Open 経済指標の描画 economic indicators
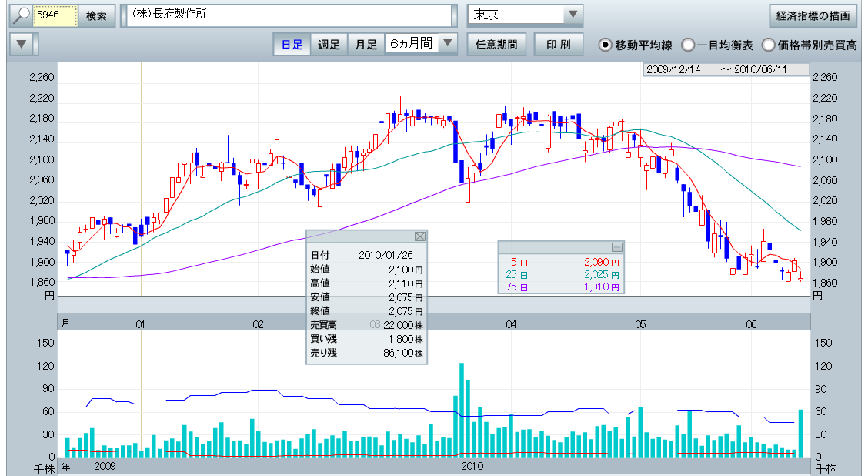The width and height of the screenshot is (868, 476). (x=813, y=16)
